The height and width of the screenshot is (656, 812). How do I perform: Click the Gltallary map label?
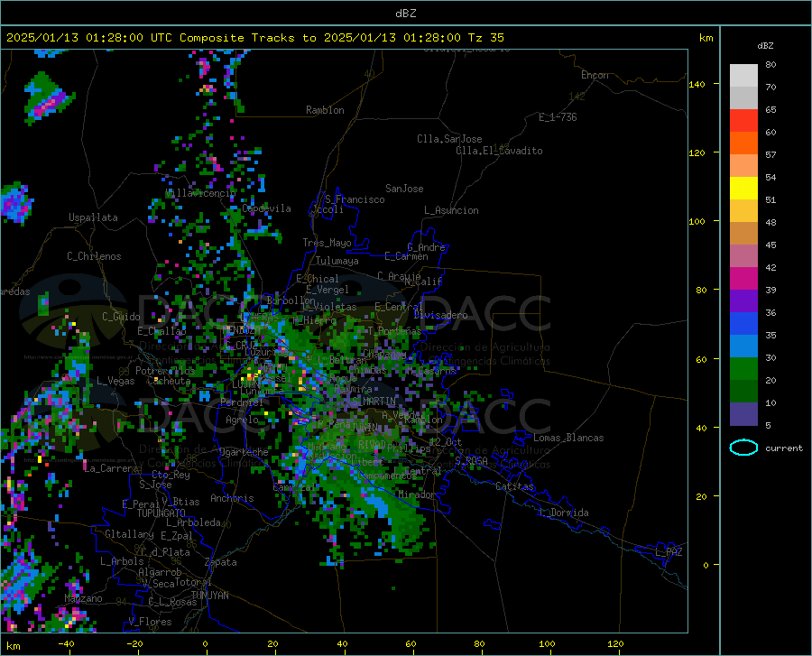click(129, 534)
